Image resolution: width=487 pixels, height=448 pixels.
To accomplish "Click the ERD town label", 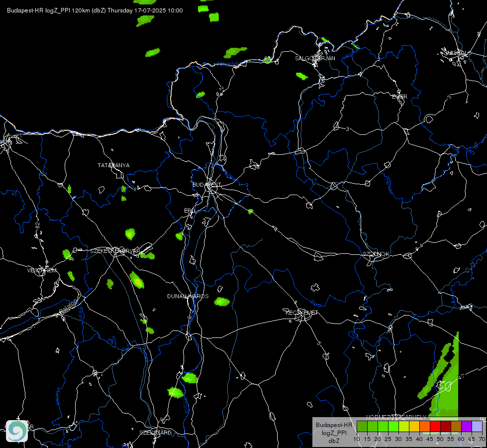I will (190, 211).
